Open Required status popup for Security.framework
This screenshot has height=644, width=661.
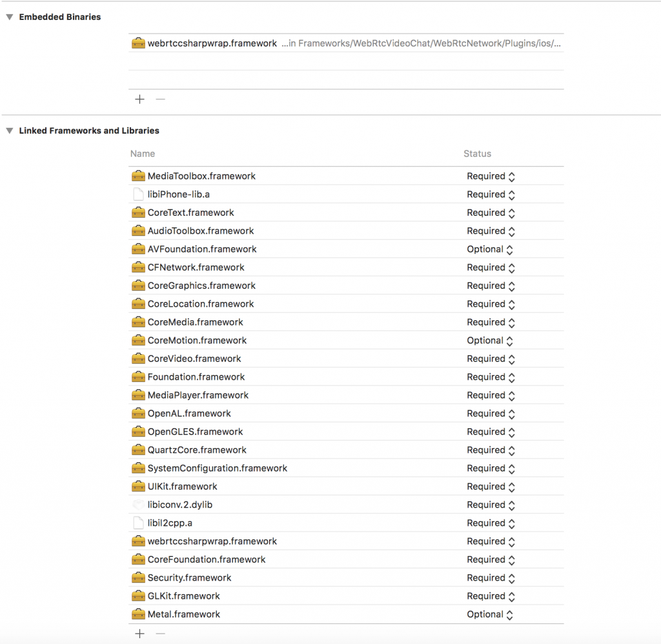(491, 578)
